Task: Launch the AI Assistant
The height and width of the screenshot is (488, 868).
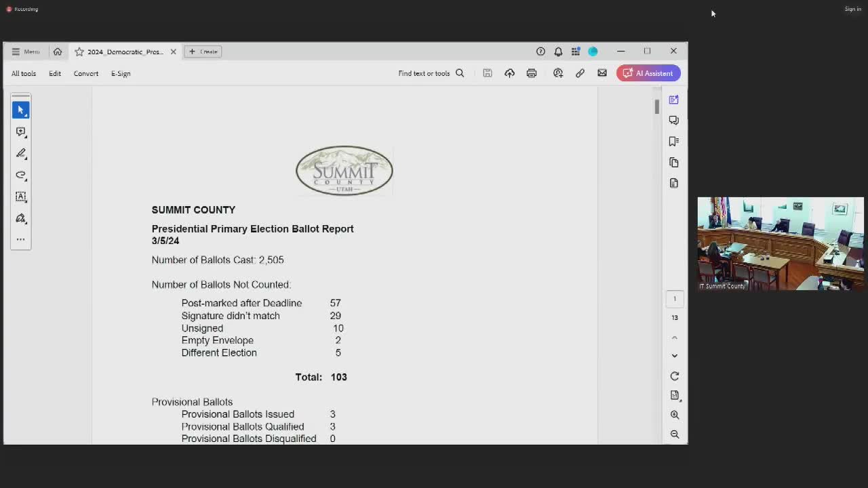Action: (x=648, y=73)
